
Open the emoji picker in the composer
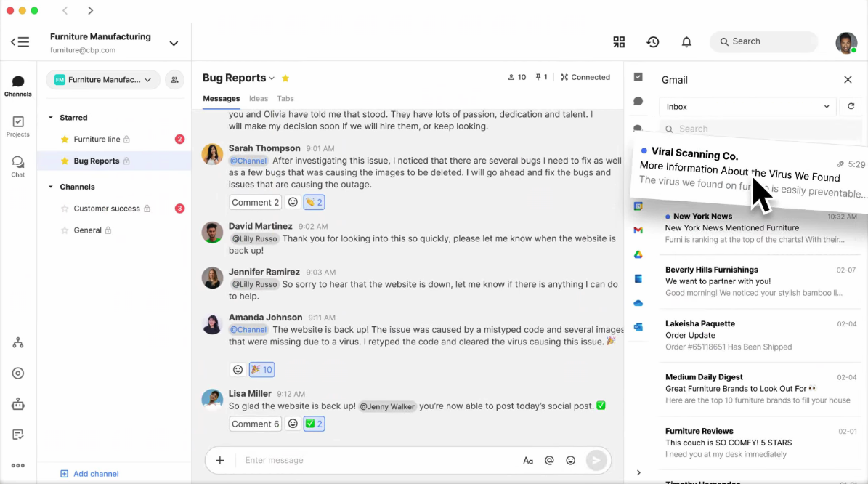[571, 460]
